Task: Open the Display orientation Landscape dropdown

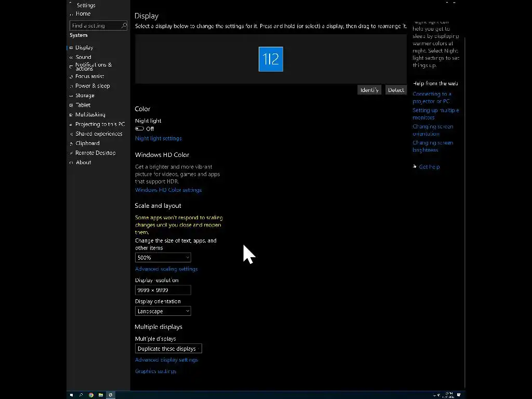Action: pyautogui.click(x=163, y=311)
